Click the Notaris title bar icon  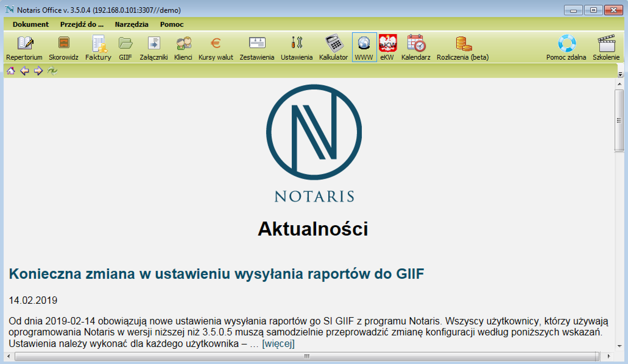(x=10, y=10)
